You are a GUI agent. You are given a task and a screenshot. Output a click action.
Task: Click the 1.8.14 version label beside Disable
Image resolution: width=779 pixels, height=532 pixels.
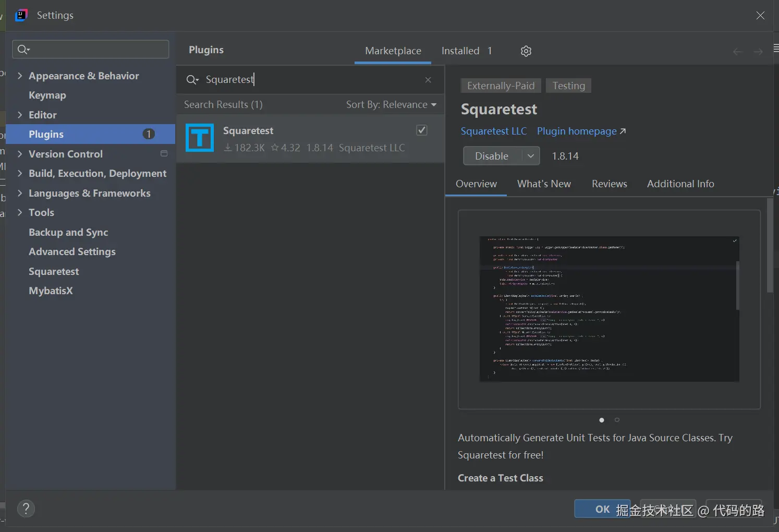[x=565, y=156]
